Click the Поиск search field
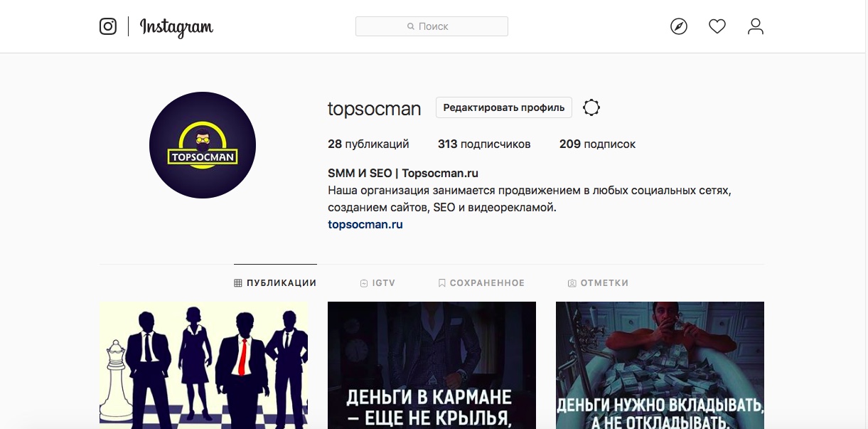Screen dimensions: 868x429 432,26
